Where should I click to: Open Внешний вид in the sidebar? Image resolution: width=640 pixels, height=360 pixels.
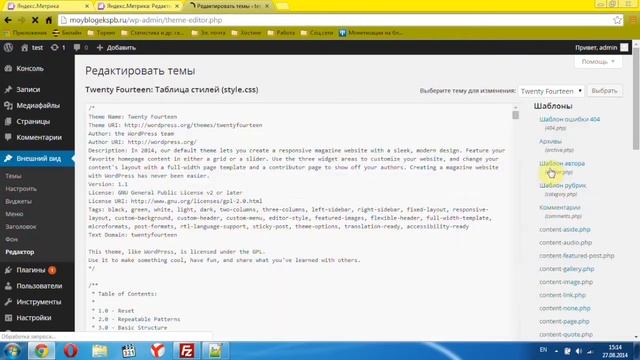coord(37,158)
